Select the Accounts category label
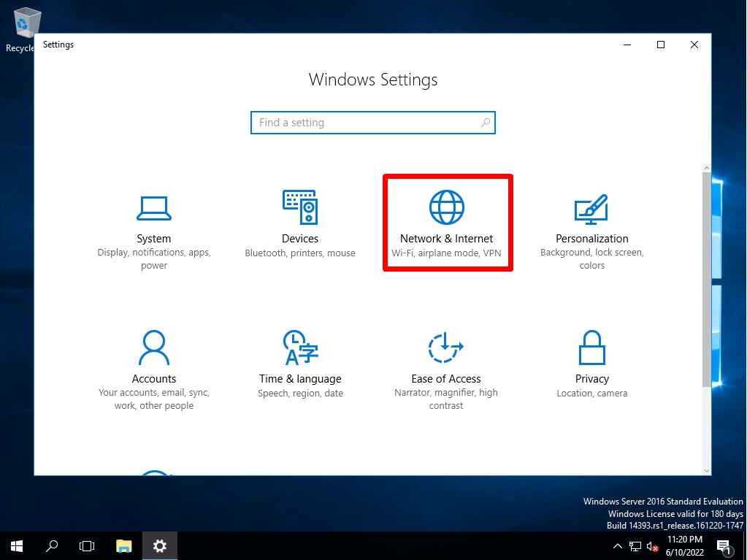The image size is (747, 560). [154, 379]
